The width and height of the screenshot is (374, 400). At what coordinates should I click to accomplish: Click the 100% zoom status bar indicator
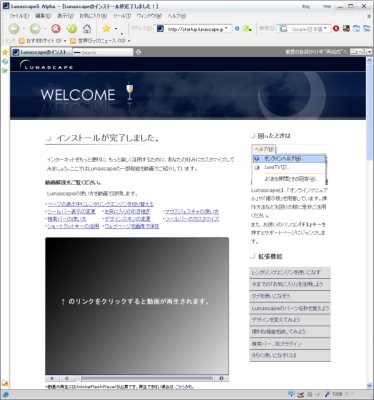[337, 394]
